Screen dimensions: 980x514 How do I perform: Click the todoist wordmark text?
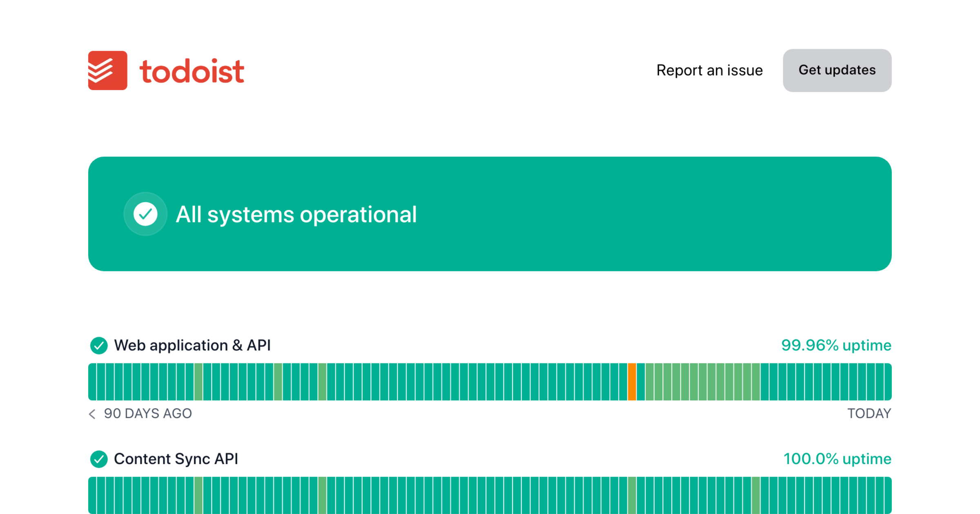click(x=192, y=71)
